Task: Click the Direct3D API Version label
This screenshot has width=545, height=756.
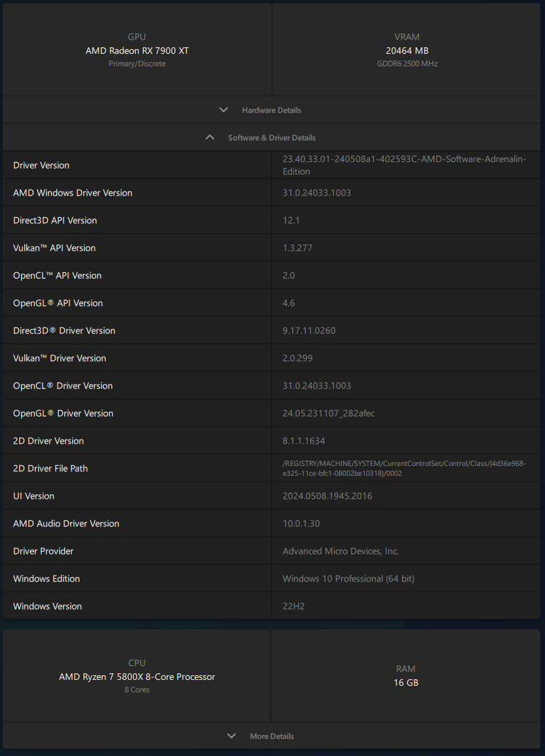Action: coord(55,220)
